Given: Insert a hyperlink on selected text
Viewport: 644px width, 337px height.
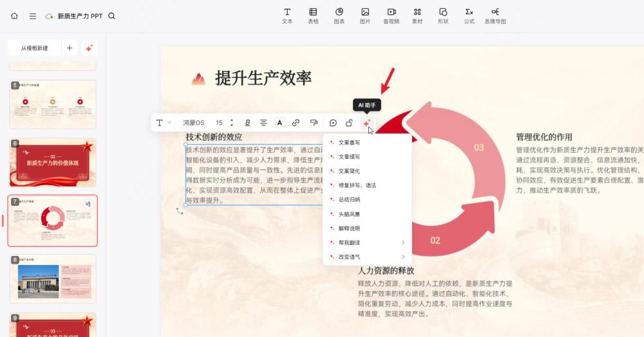Looking at the screenshot, I should [296, 123].
